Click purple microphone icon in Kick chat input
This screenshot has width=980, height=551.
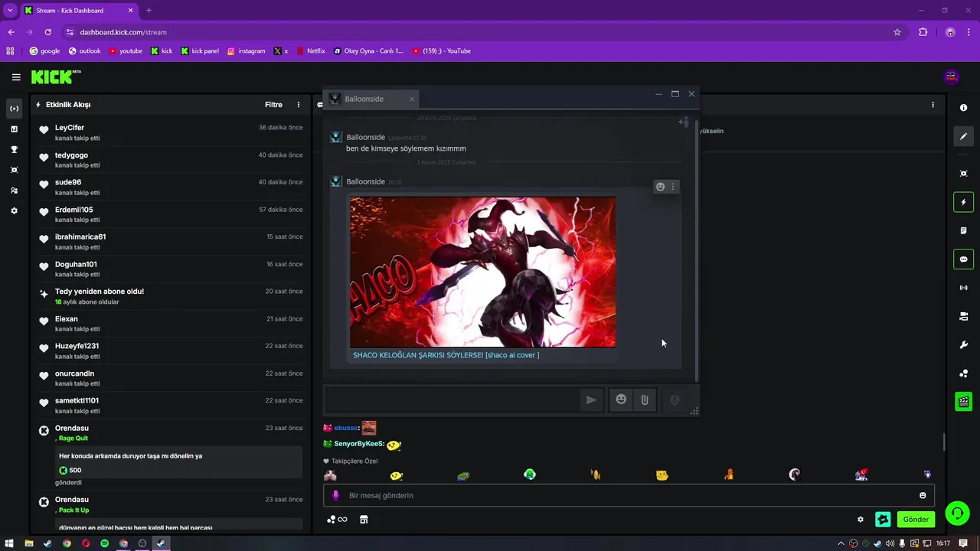(x=335, y=495)
